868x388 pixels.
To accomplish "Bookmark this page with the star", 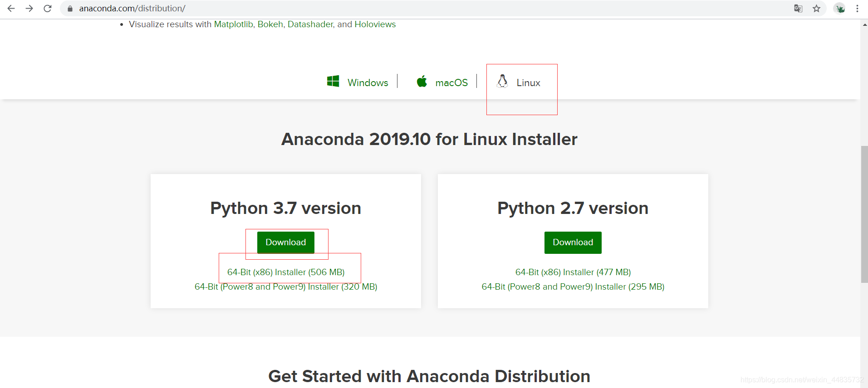I will [x=816, y=8].
